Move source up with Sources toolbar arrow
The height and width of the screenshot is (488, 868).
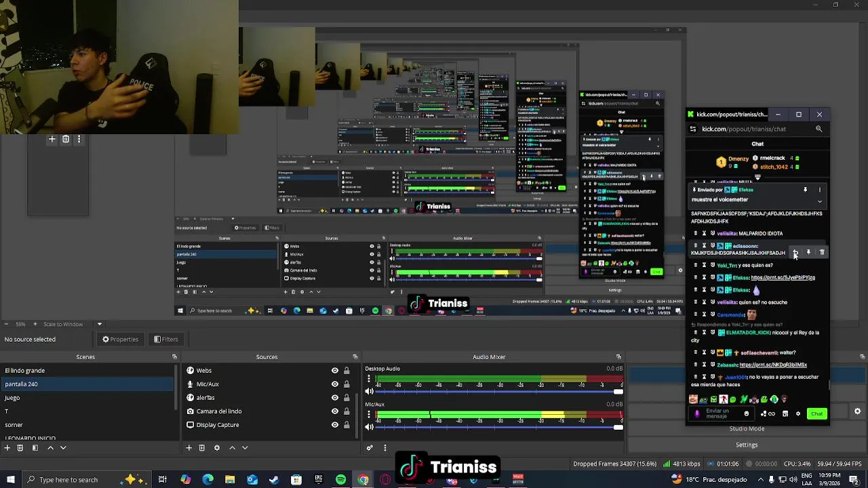[x=232, y=448]
